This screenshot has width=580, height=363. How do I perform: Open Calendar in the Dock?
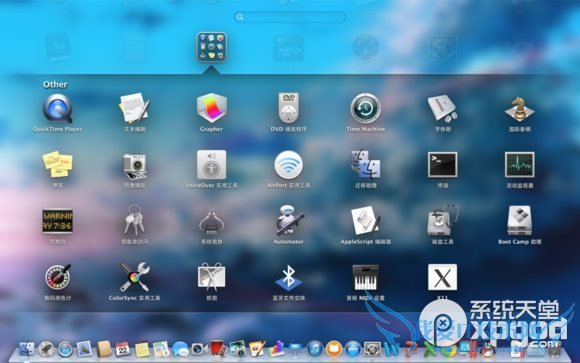point(122,349)
